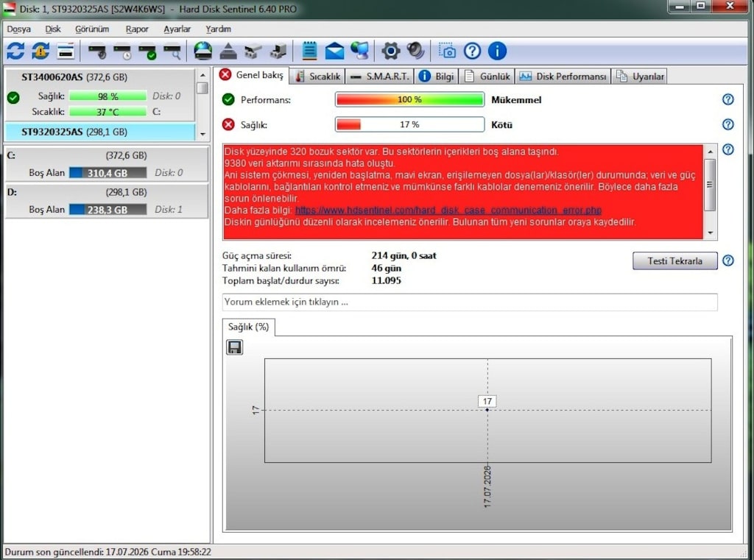Click the eject-style disk icon
This screenshot has width=754, height=560.
(228, 51)
